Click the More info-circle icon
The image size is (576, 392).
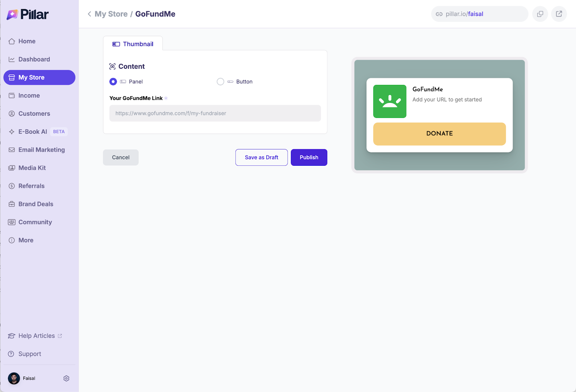pyautogui.click(x=12, y=240)
